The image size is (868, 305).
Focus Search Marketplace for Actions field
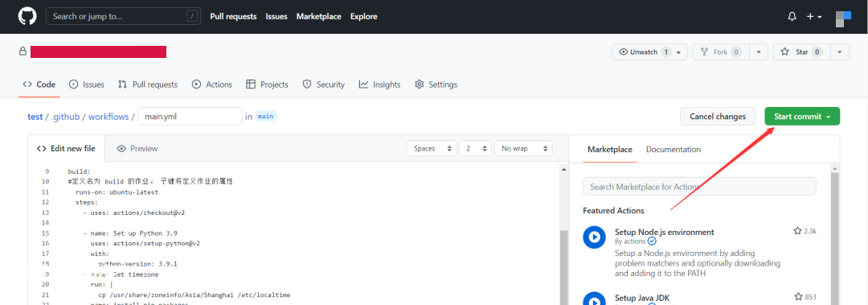pyautogui.click(x=699, y=187)
